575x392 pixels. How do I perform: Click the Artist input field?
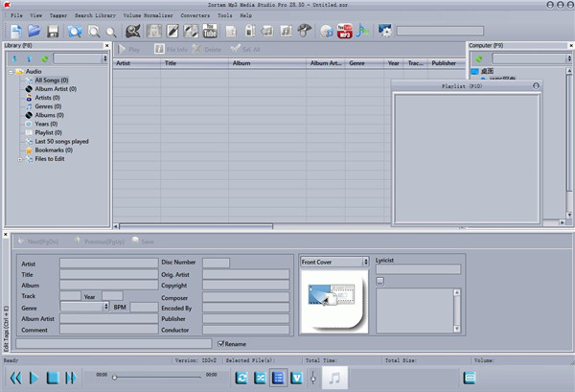pyautogui.click(x=108, y=262)
